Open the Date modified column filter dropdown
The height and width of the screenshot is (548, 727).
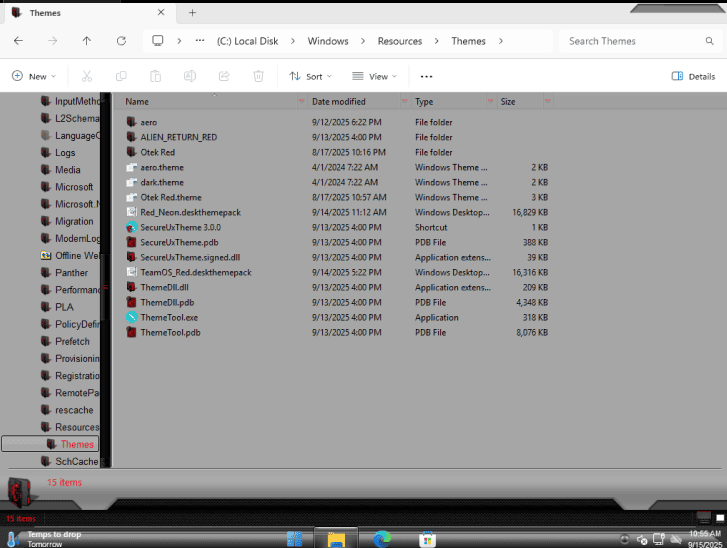tap(405, 101)
